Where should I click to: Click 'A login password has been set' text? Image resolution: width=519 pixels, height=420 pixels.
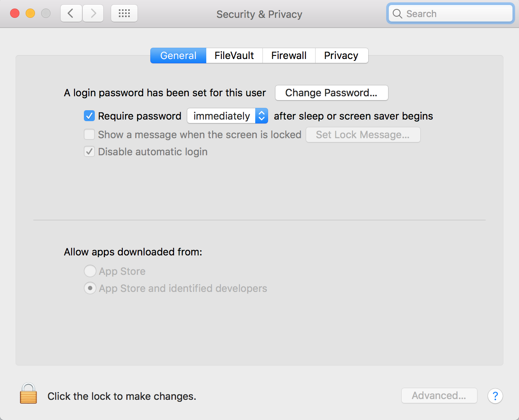point(165,93)
